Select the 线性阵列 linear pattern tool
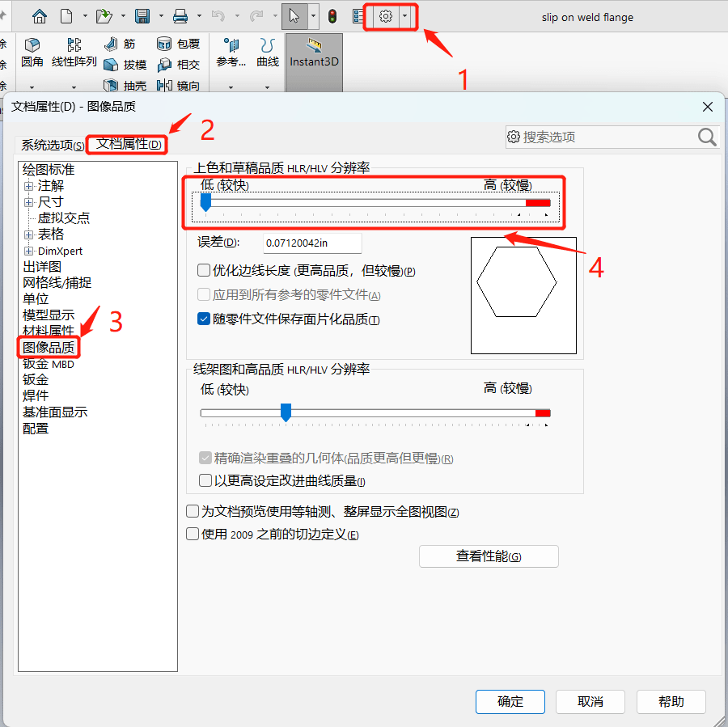 pos(74,53)
